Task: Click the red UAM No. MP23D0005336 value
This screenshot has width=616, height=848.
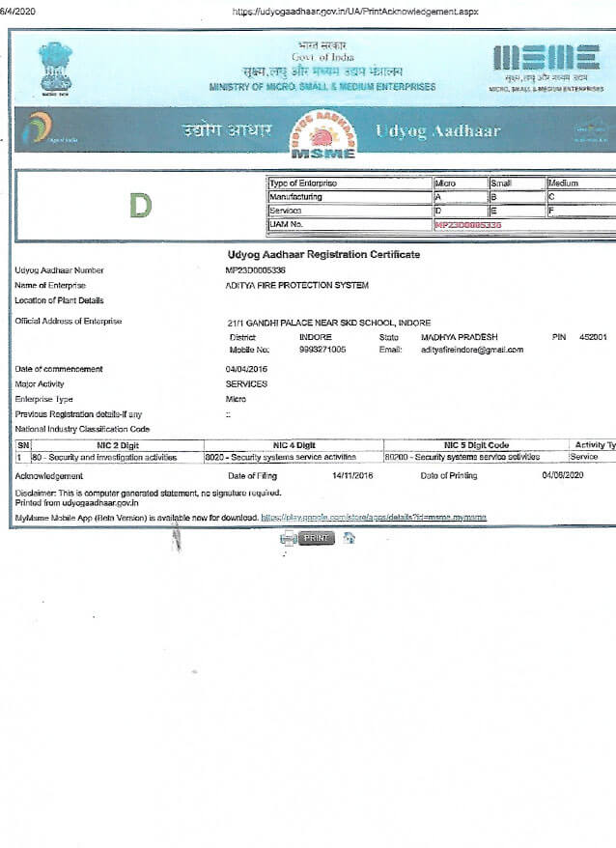Action: 468,224
